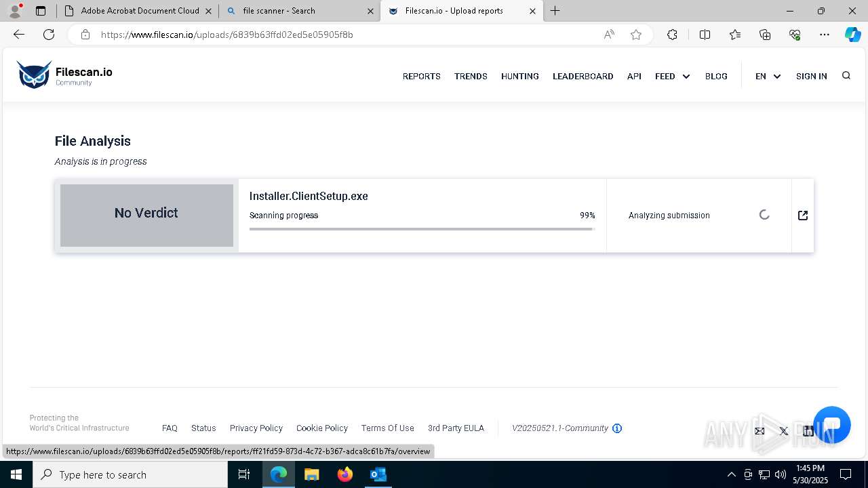Image resolution: width=868 pixels, height=488 pixels.
Task: Click the No Verdict panel
Action: 146,216
